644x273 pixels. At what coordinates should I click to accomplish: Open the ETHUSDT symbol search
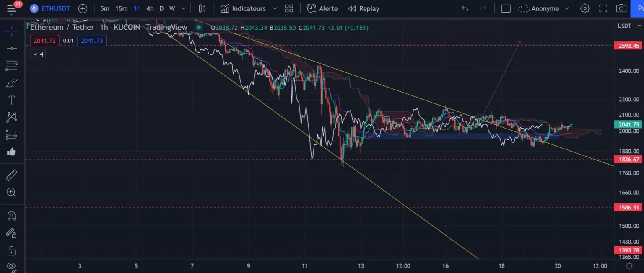coord(50,8)
